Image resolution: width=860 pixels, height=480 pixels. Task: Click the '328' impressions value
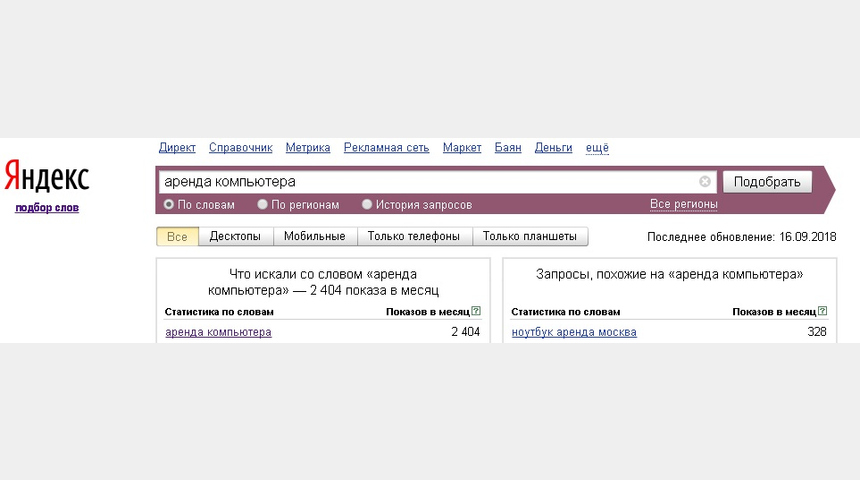tap(817, 332)
